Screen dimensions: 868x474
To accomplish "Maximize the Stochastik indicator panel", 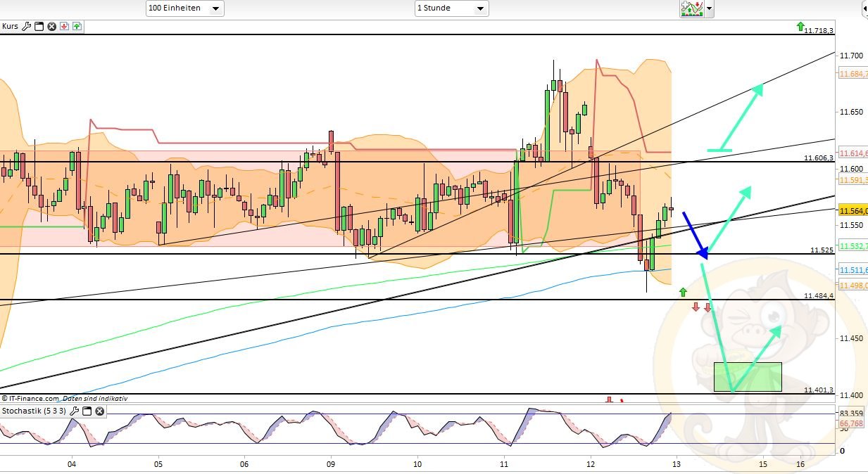I will 87,411.
